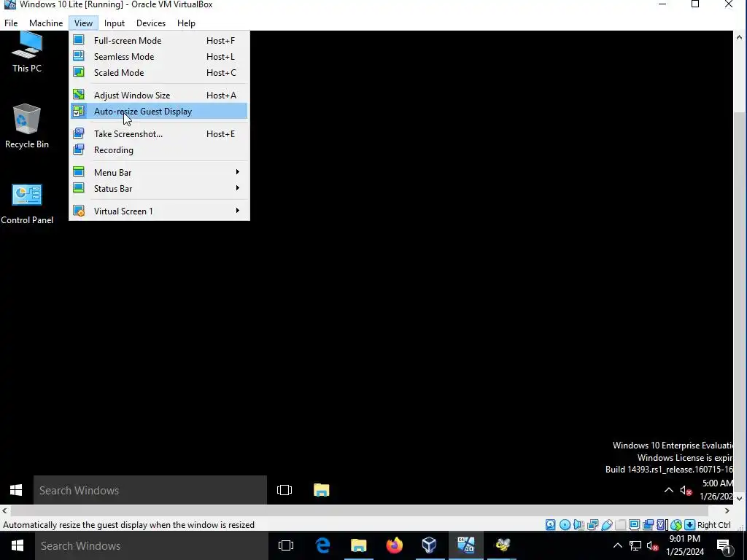Click the VirtualBox title bar app icon
747x560 pixels.
click(9, 4)
